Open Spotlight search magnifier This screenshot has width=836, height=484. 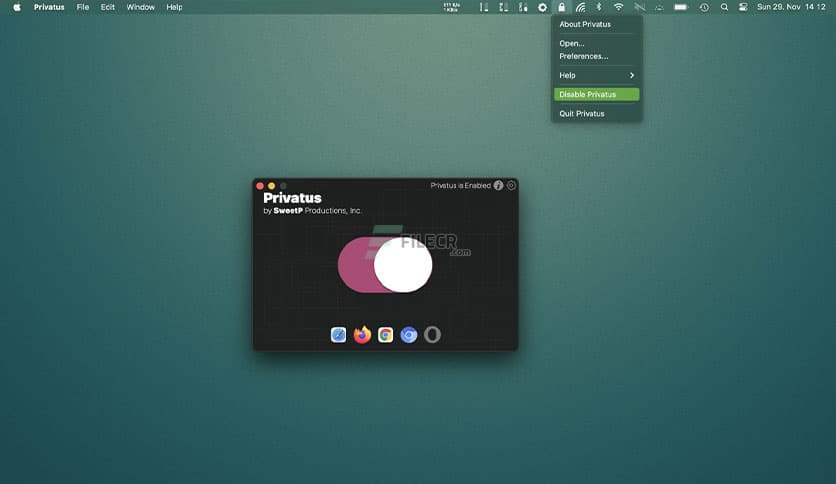click(x=724, y=7)
